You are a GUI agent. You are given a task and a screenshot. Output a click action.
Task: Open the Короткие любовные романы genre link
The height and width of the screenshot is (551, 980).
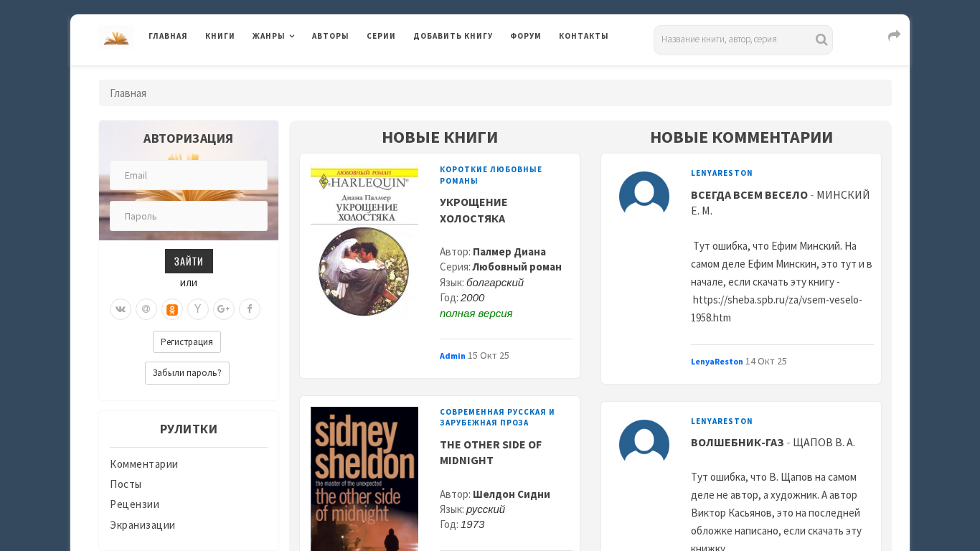pyautogui.click(x=491, y=175)
